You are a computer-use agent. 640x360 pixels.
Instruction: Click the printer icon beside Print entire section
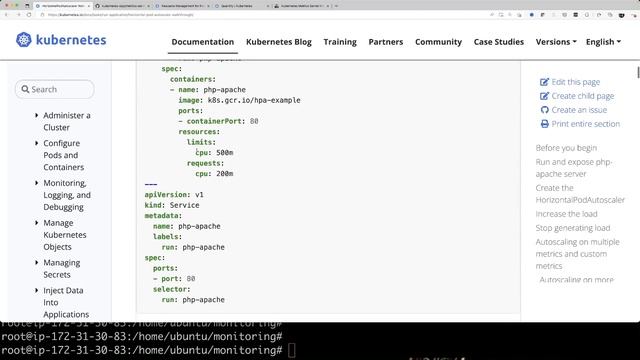[544, 124]
